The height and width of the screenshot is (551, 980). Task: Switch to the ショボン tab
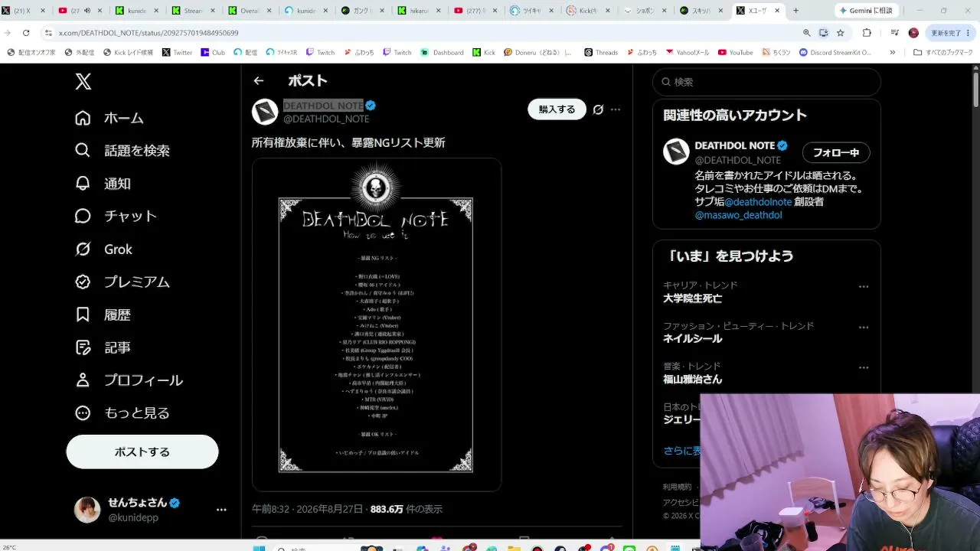[x=646, y=11]
